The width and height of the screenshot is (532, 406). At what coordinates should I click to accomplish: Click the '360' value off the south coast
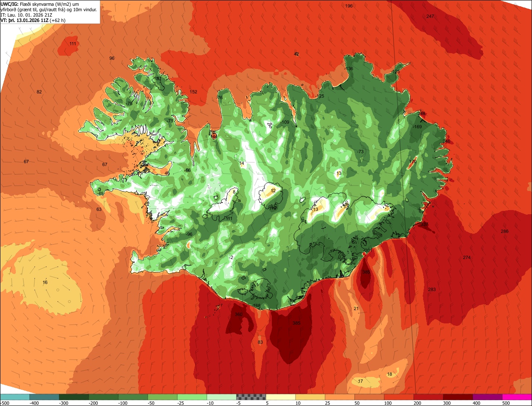coord(239,314)
